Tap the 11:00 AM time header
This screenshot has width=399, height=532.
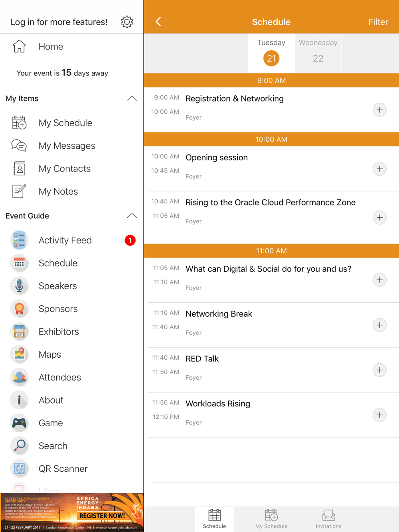(x=271, y=251)
